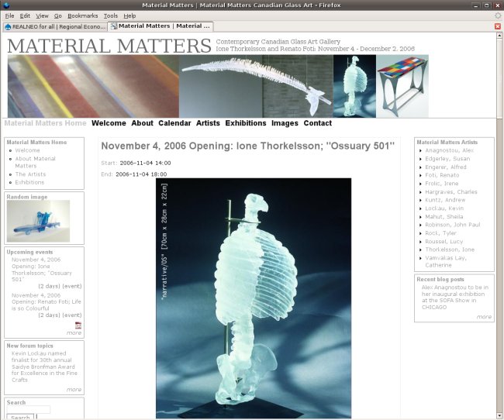The height and width of the screenshot is (420, 504).
Task: Open artist Frolic, Irene
Action: tap(442, 184)
